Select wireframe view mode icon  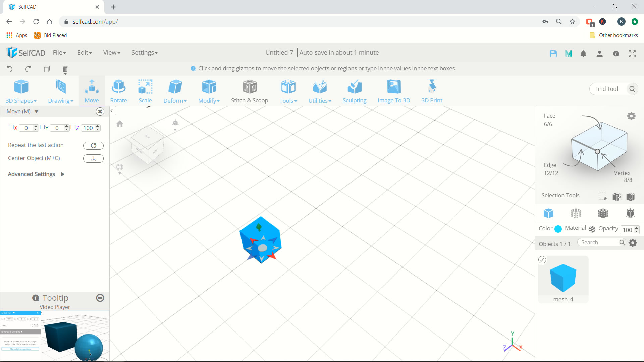pos(576,213)
